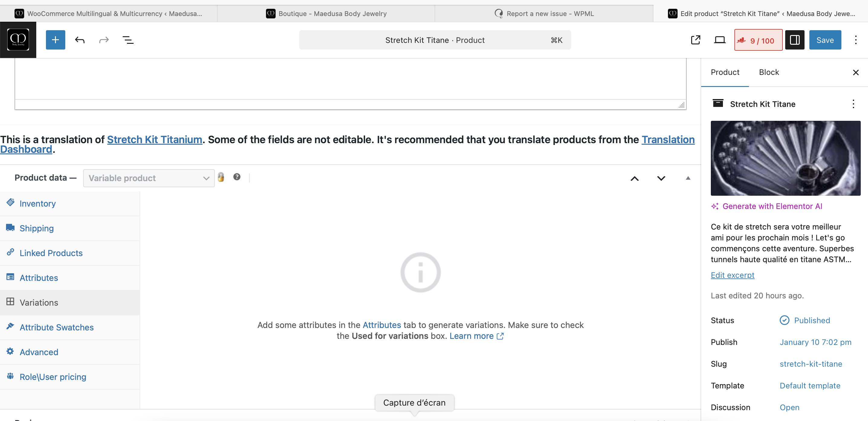The image size is (868, 421).
Task: Click the product data help question icon
Action: 237,177
